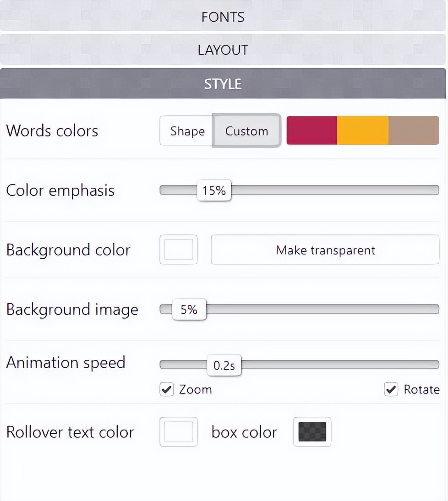Expand the LAYOUT section
Viewport: 448px width, 501px height.
coord(223,50)
